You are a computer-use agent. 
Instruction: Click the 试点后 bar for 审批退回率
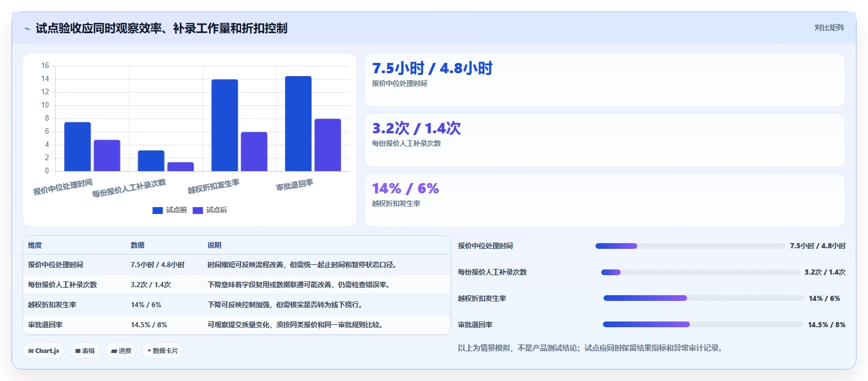(x=328, y=145)
